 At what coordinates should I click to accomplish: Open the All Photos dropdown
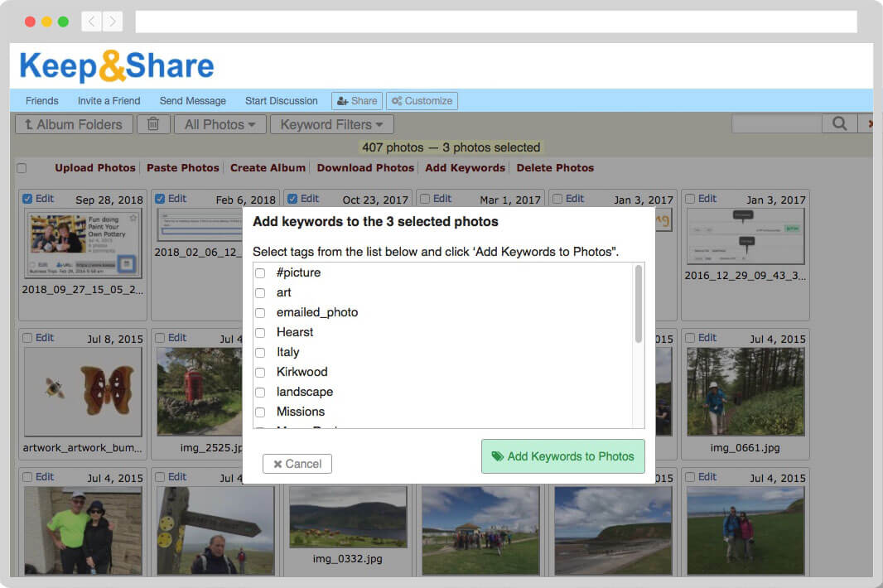click(x=219, y=123)
